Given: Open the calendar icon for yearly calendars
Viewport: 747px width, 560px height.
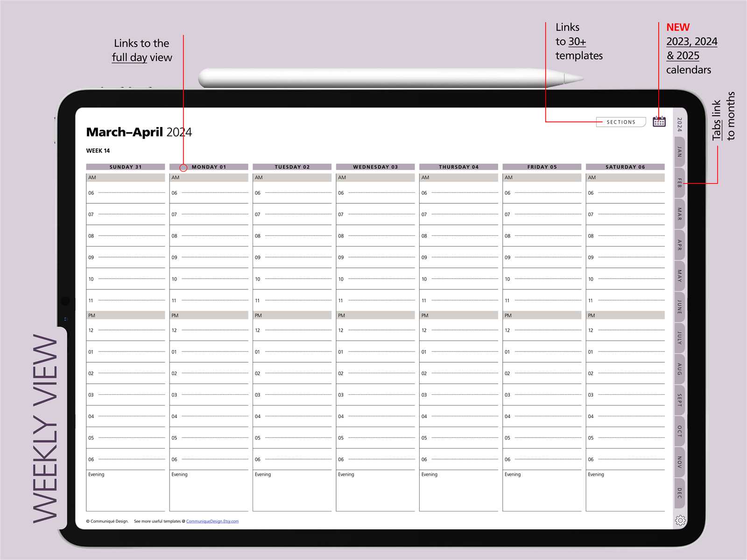Looking at the screenshot, I should pos(659,121).
